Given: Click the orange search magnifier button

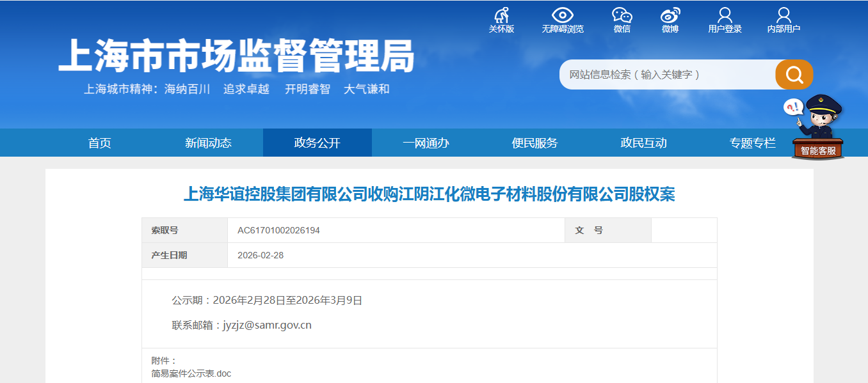Looking at the screenshot, I should click(x=794, y=75).
